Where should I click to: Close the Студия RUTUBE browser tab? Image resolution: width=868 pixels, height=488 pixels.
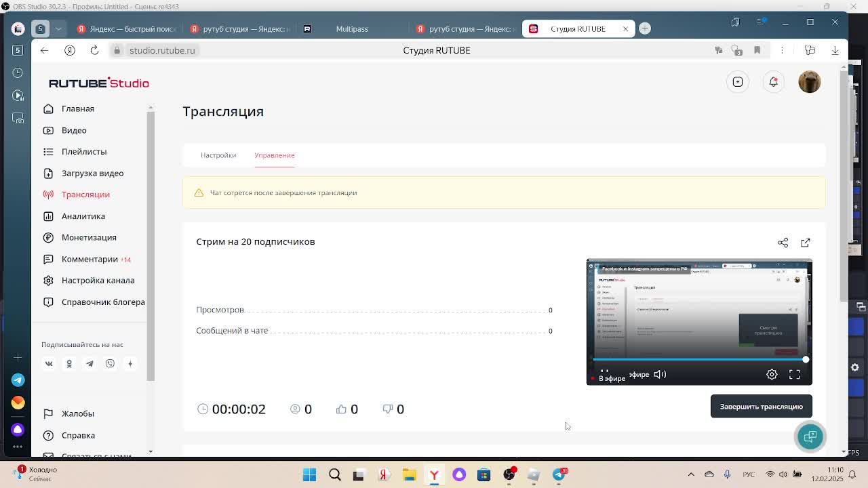[x=625, y=28]
